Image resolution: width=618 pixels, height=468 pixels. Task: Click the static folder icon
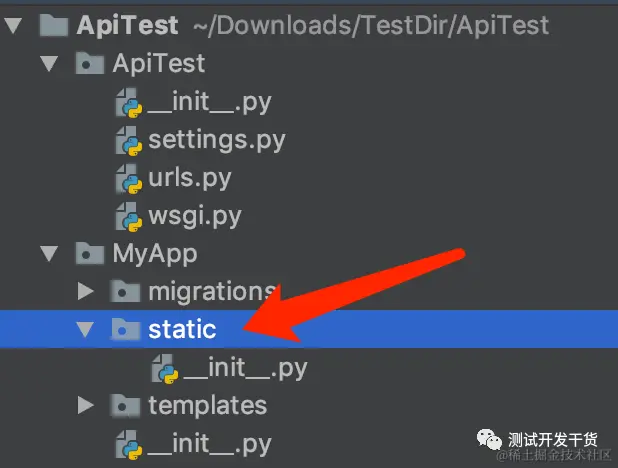pos(125,329)
